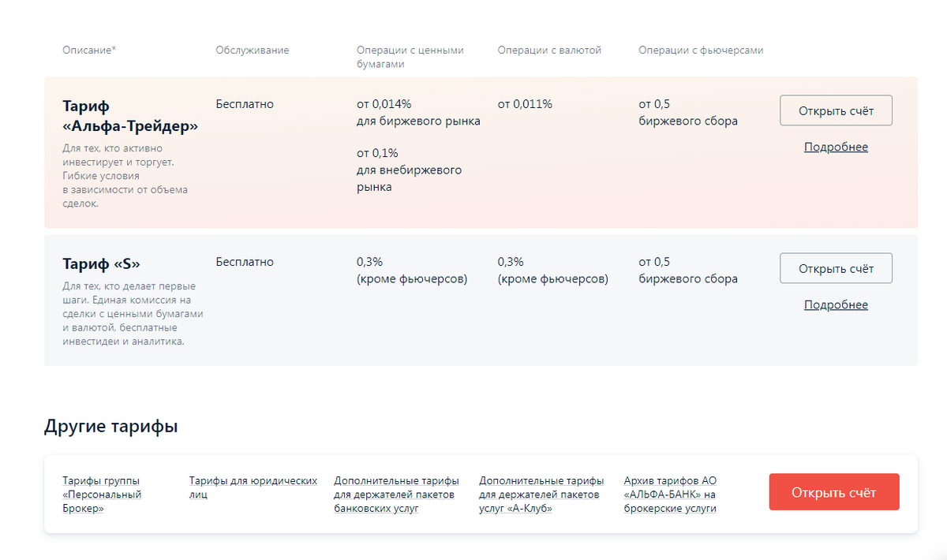Open additional tariffs for «А-Клуб» packages
Viewport: 947px width, 560px height.
coord(541,495)
